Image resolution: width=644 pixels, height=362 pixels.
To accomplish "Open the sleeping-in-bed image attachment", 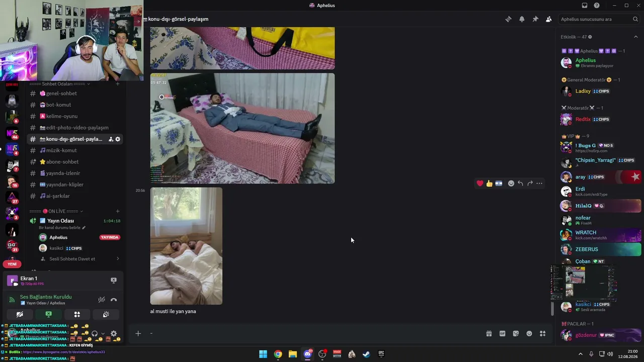I will (186, 246).
